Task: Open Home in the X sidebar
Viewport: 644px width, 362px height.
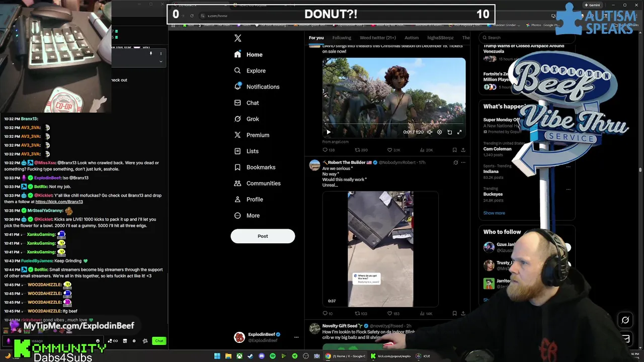Action: tap(249, 54)
